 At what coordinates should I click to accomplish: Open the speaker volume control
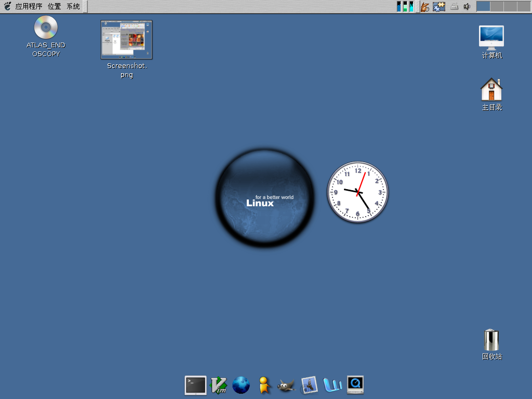coord(467,6)
